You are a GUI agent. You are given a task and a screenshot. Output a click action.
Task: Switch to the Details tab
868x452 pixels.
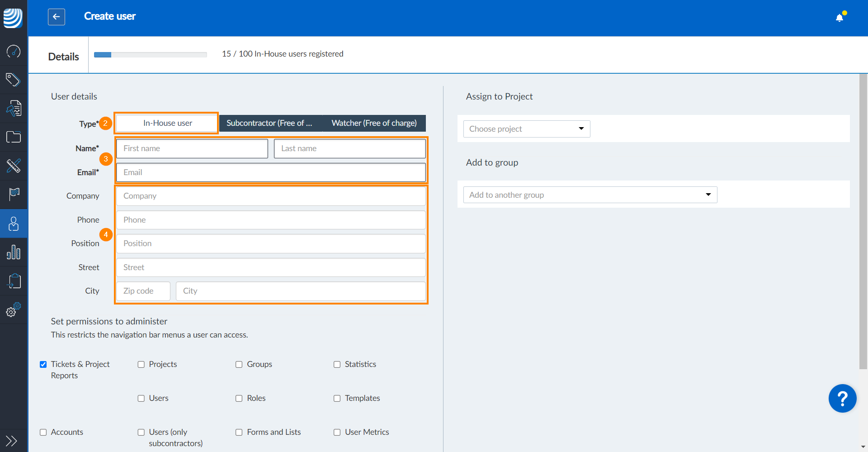pyautogui.click(x=63, y=57)
